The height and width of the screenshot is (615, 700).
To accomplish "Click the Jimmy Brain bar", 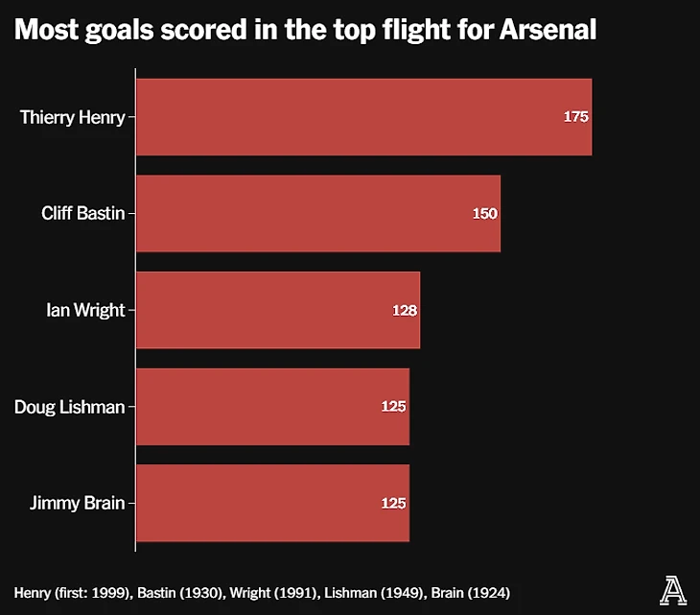I will click(272, 503).
